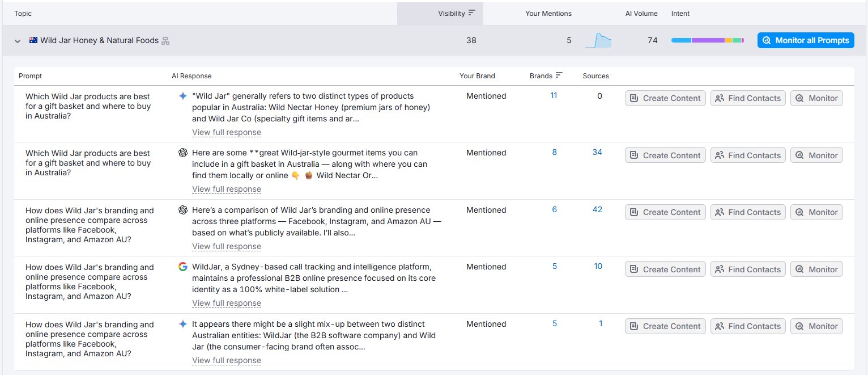Click the purple segment of the Intent bar
This screenshot has height=375, width=868.
click(708, 40)
